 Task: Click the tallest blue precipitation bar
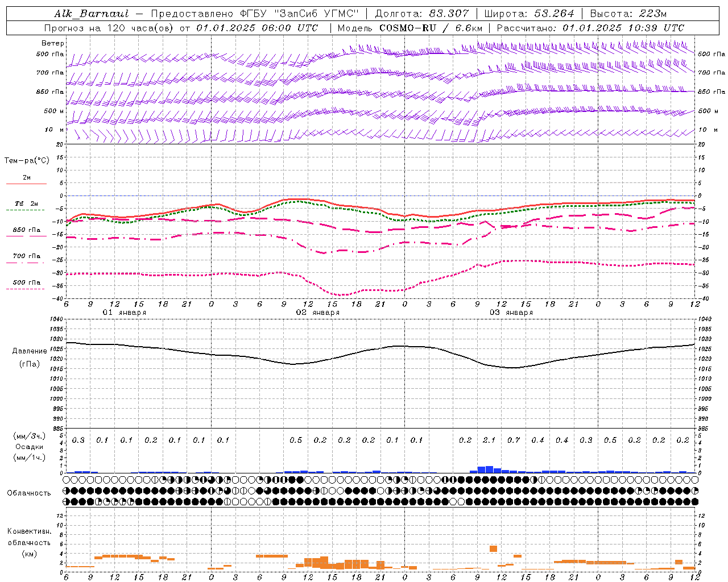(x=489, y=469)
